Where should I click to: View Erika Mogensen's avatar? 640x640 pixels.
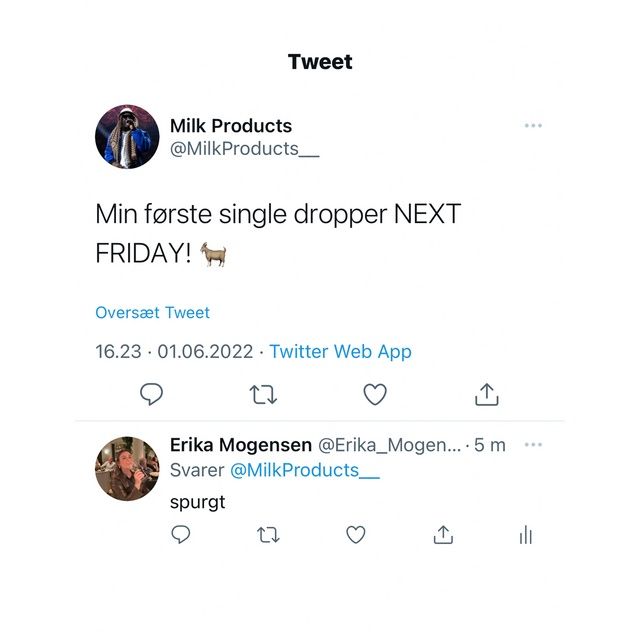pyautogui.click(x=127, y=468)
